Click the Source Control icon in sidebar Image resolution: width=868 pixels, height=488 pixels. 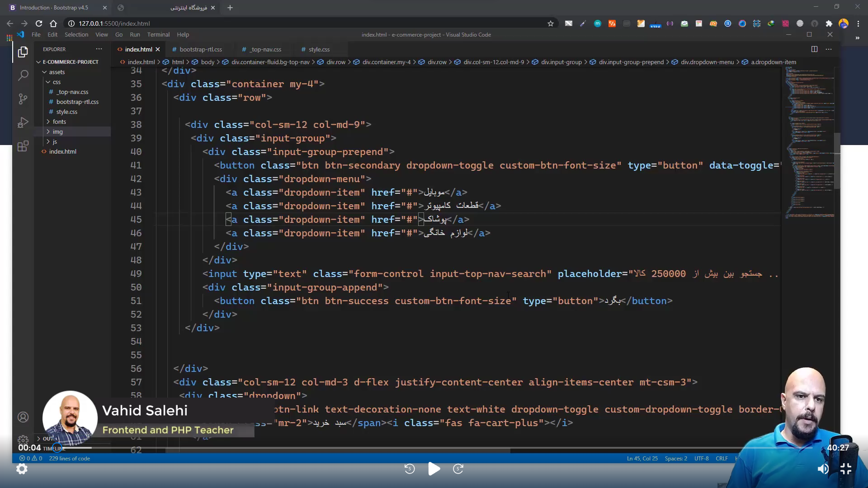(23, 99)
